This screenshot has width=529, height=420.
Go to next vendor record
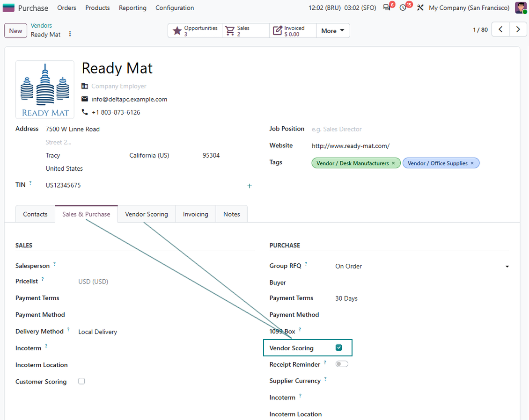(x=518, y=29)
